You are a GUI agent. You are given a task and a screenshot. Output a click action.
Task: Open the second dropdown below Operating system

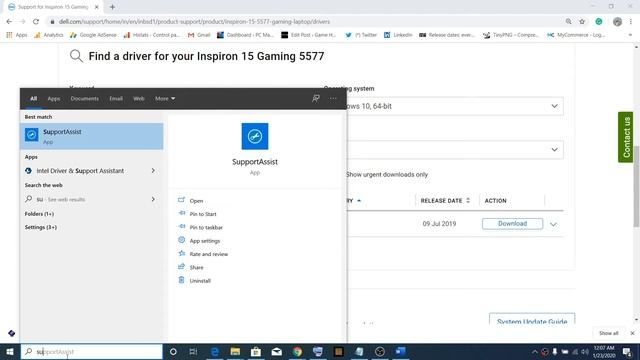coord(455,150)
